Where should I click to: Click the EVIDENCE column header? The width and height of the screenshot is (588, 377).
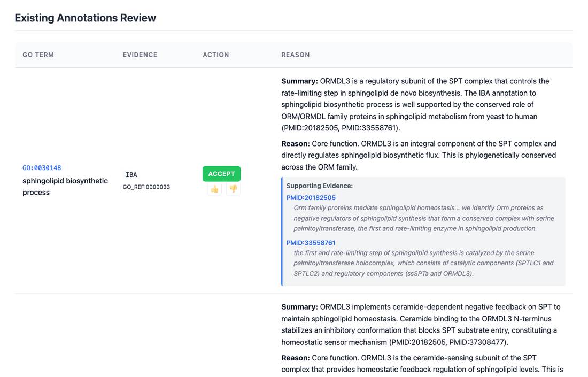coord(140,55)
